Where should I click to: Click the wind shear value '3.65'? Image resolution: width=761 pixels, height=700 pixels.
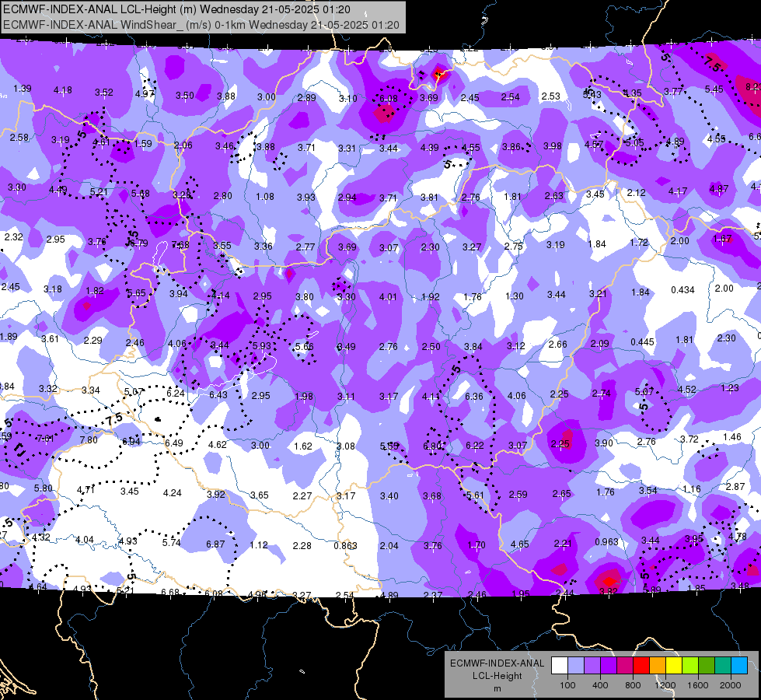(x=259, y=495)
